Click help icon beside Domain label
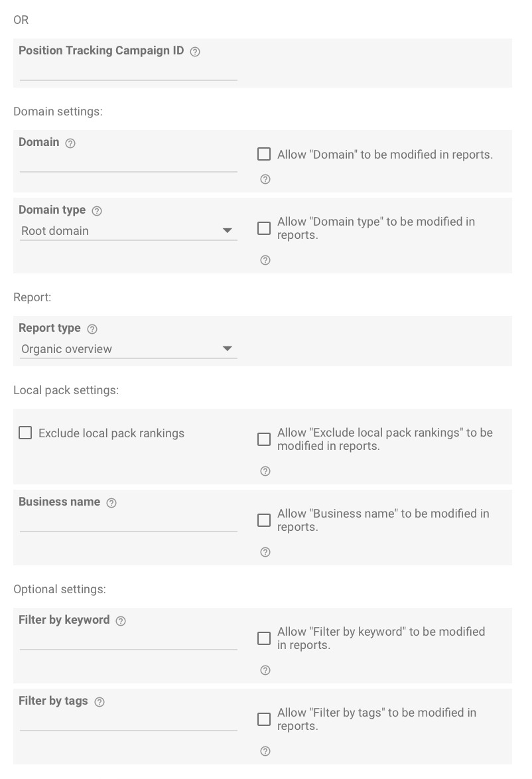This screenshot has width=532, height=779. click(x=70, y=143)
